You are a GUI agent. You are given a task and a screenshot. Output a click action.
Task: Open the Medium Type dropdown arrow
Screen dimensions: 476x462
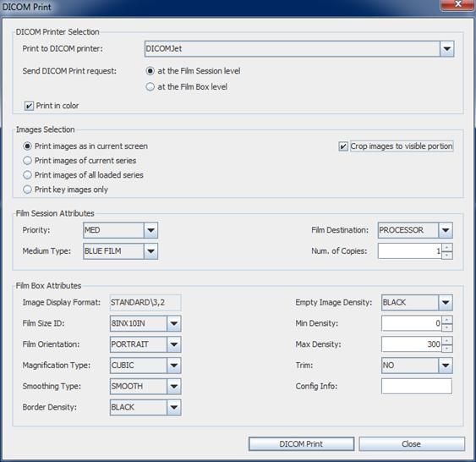150,251
